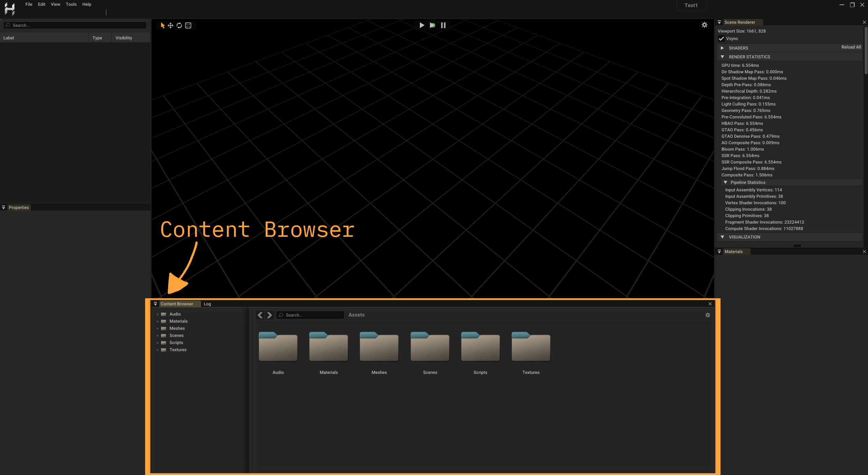Viewport: 868px width, 475px height.
Task: Select the Move/Translate tool in viewport toolbar
Action: [x=171, y=25]
